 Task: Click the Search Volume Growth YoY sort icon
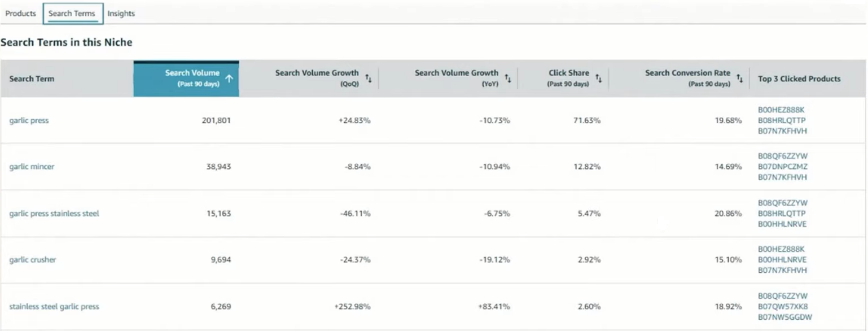click(507, 79)
